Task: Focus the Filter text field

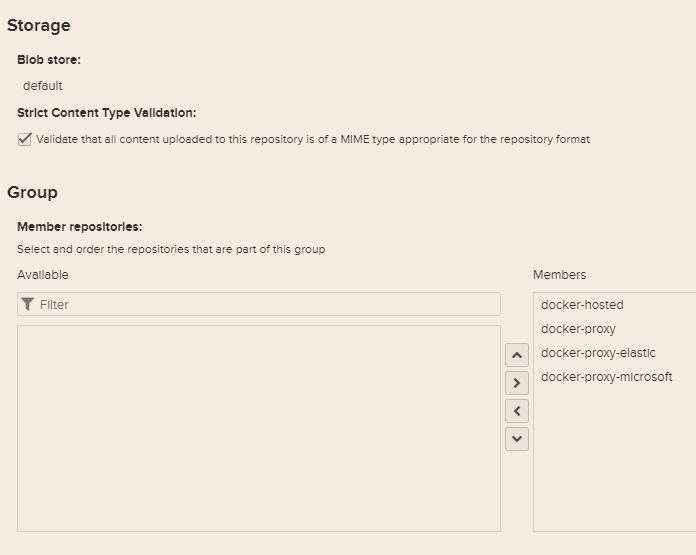Action: point(265,304)
